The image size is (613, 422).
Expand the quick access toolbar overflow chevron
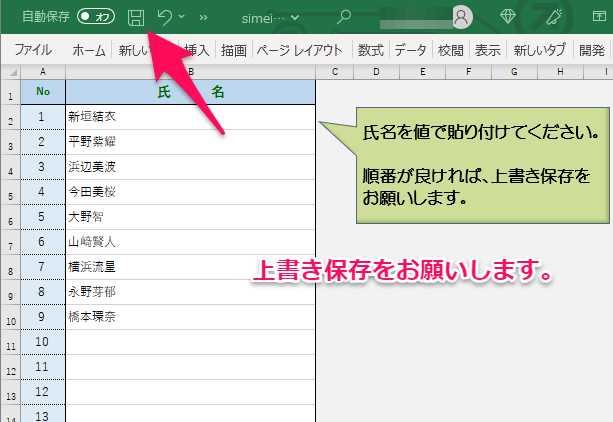[205, 18]
